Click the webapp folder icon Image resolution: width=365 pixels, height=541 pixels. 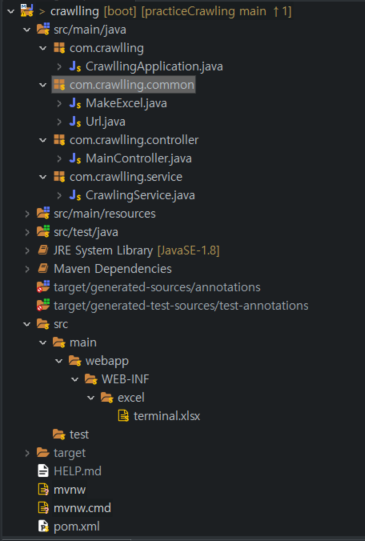(x=75, y=361)
